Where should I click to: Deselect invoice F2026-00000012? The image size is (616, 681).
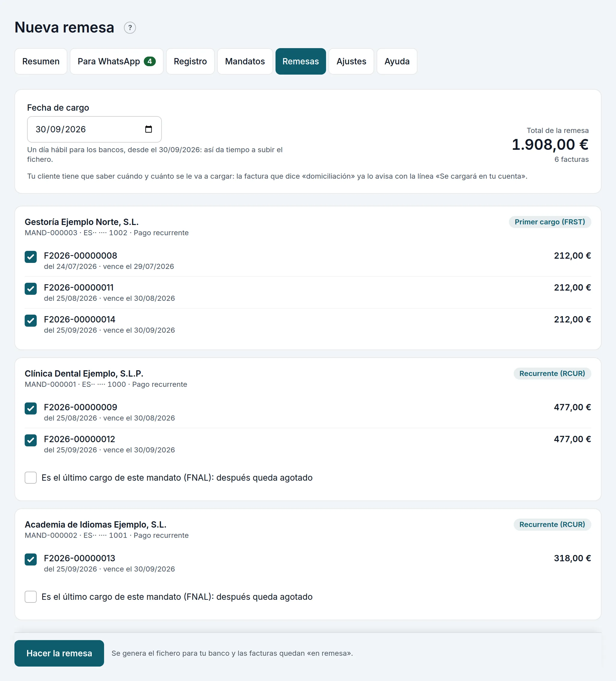pos(31,440)
